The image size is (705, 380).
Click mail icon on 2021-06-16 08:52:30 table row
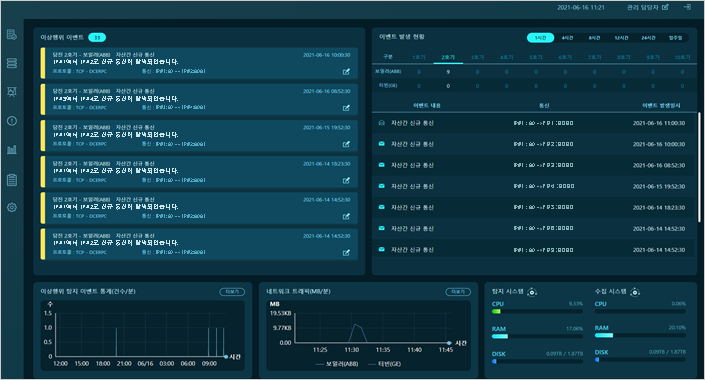[x=382, y=165]
